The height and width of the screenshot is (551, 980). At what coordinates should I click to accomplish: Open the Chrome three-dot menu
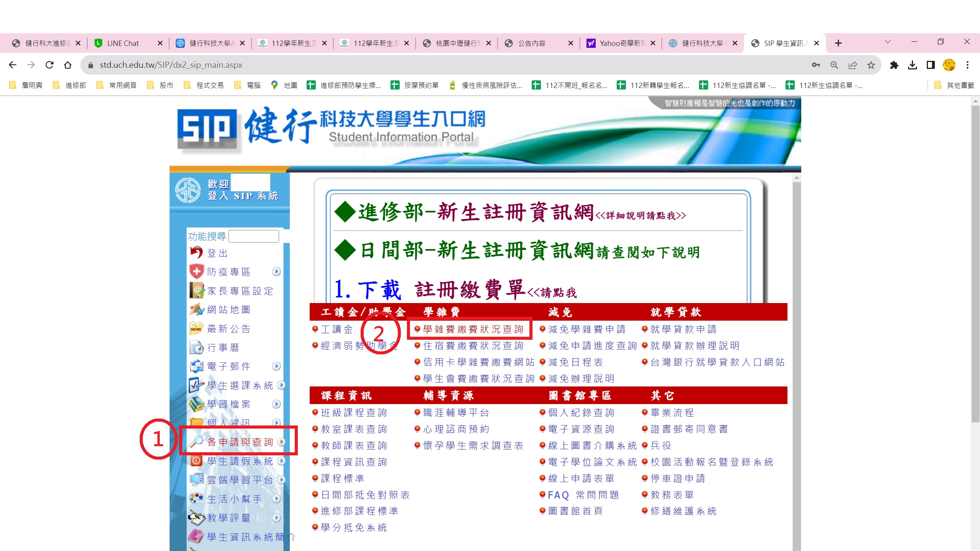point(967,65)
